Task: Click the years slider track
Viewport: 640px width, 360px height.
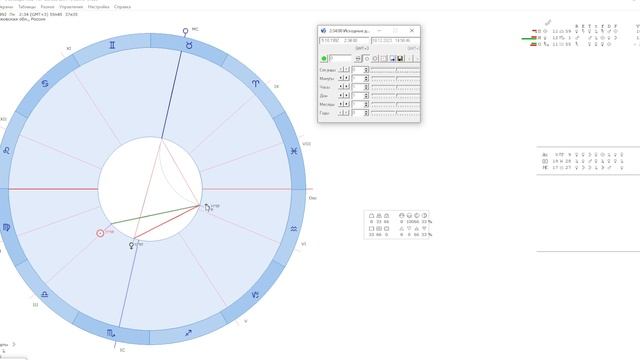Action: pos(396,113)
